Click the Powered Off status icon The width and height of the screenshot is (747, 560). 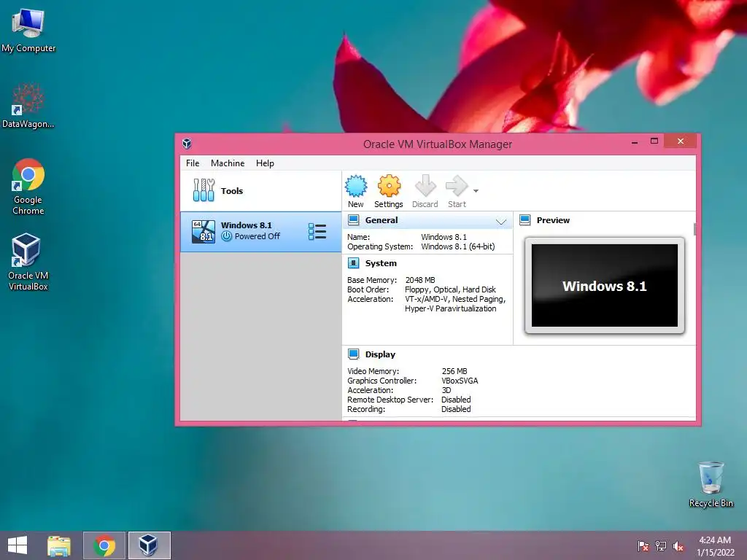click(x=227, y=236)
